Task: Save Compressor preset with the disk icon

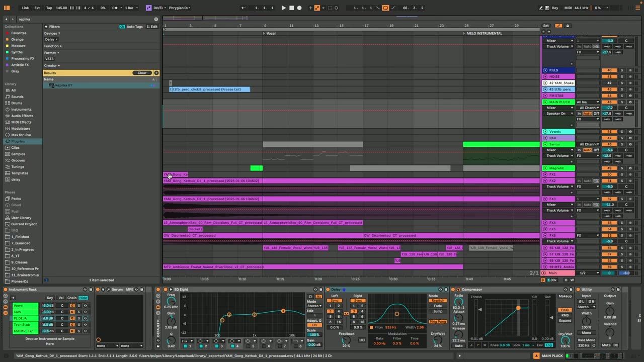Action: [571, 290]
